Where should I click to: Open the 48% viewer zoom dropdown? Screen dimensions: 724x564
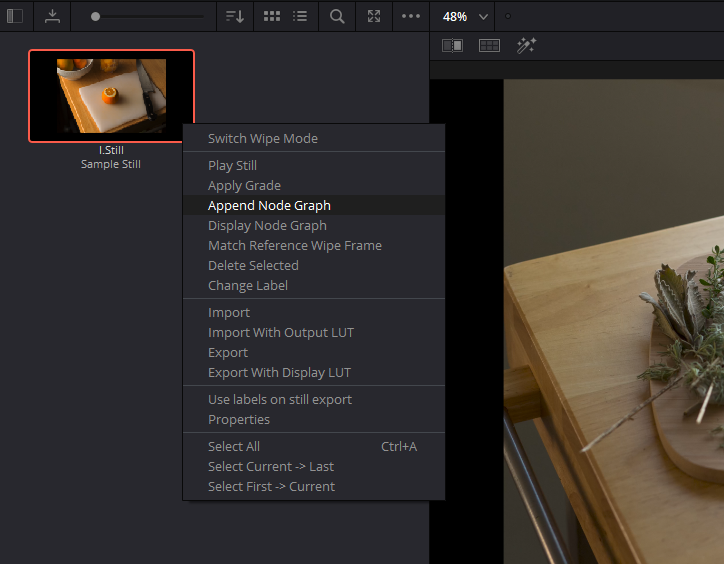[x=456, y=16]
